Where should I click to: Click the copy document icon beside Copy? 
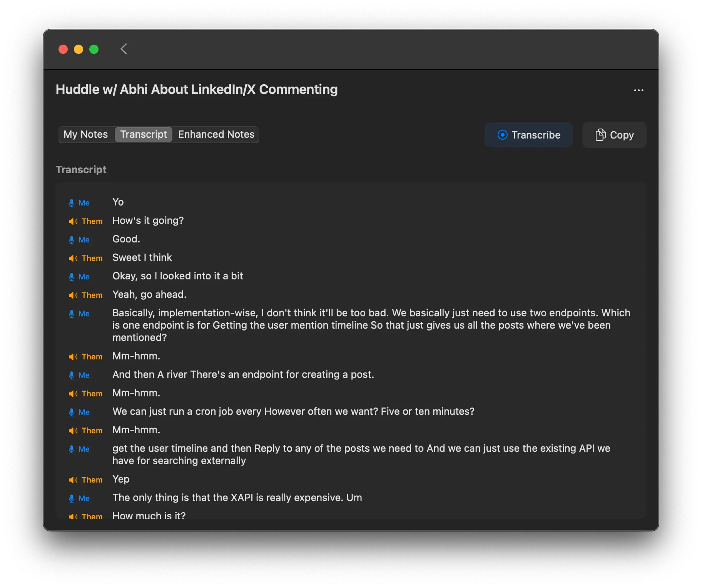tap(600, 135)
